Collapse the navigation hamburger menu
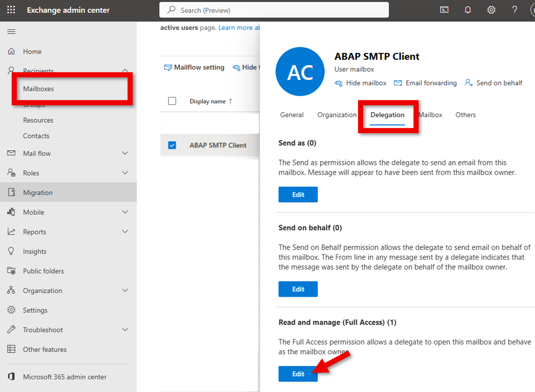This screenshot has height=392, width=535. (x=11, y=32)
